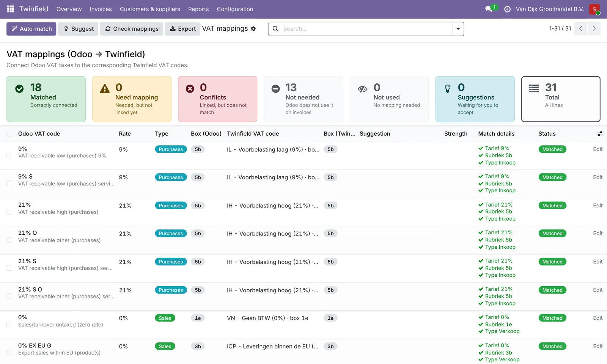Select all rows with header checkbox
This screenshot has height=364, width=607.
[9, 134]
